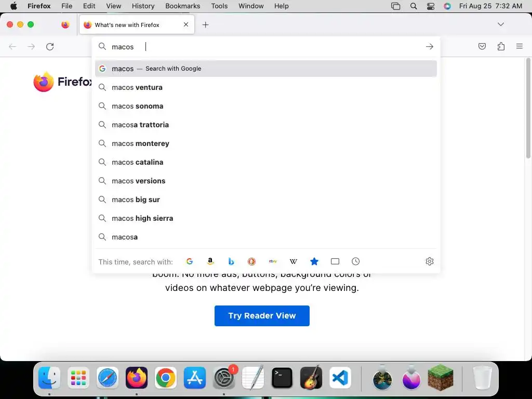
Task: Select the macos sonoma suggestion
Action: [266, 106]
